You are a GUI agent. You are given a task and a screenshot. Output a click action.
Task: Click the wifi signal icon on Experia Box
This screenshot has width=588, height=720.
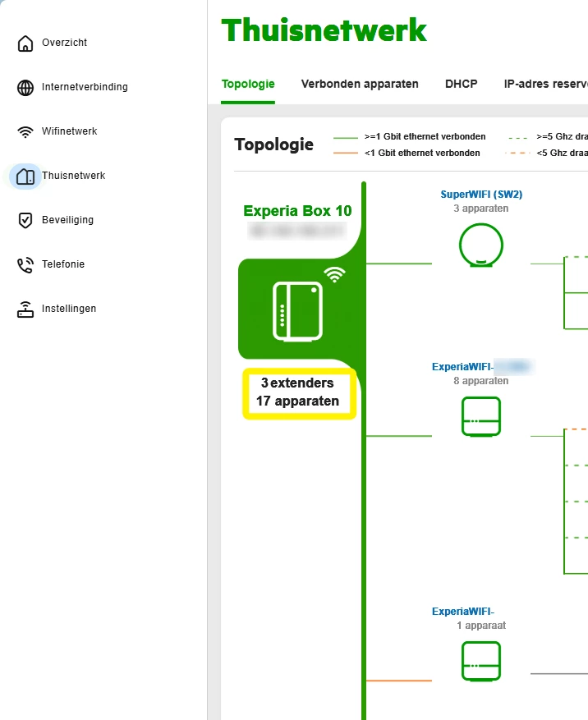point(334,274)
